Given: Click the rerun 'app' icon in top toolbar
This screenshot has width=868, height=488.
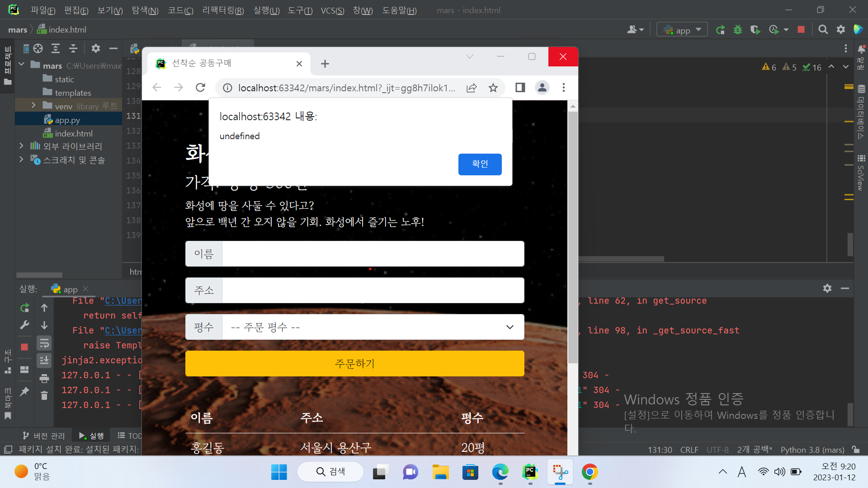Looking at the screenshot, I should 721,30.
